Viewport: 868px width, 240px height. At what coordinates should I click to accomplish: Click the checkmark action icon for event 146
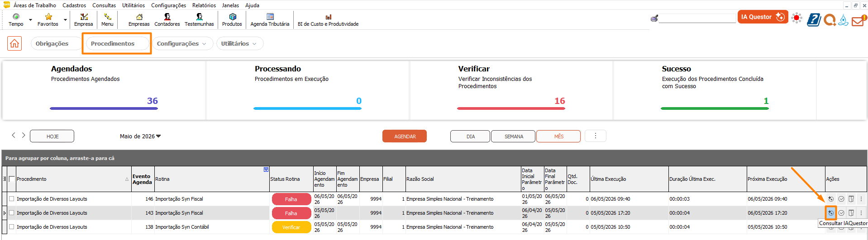tap(841, 199)
